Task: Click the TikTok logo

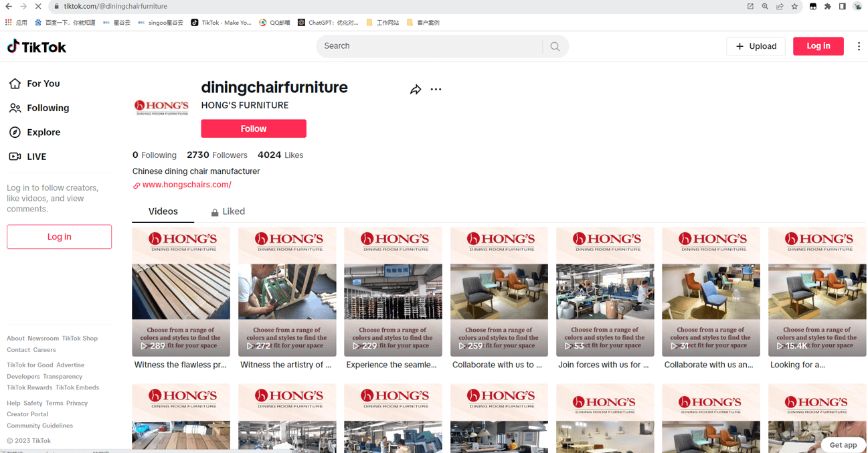Action: (x=37, y=47)
